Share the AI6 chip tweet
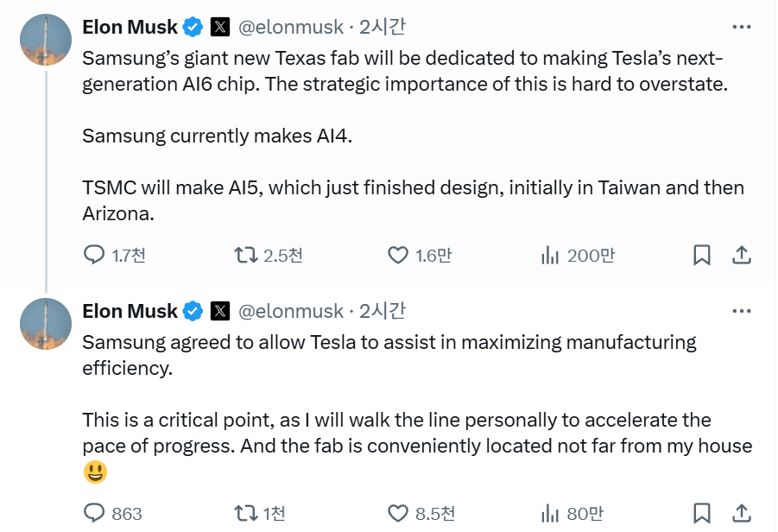 coord(741,255)
